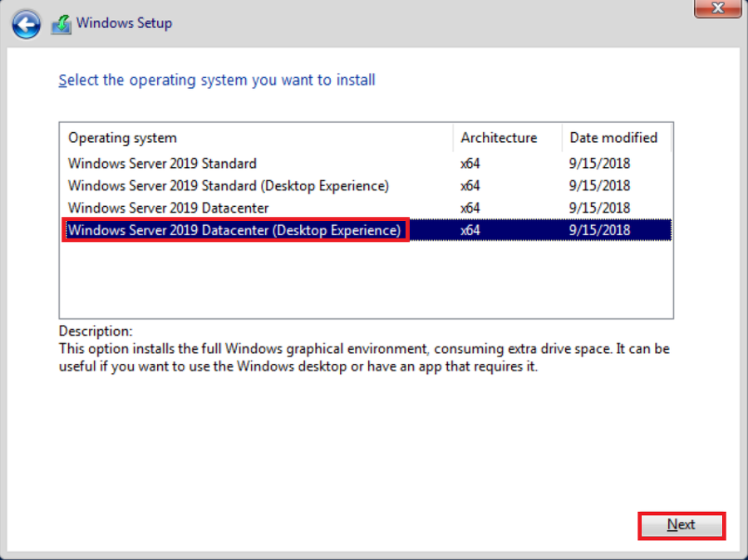Screen dimensions: 748x560
Task: Close the Windows Setup window
Action: [717, 8]
